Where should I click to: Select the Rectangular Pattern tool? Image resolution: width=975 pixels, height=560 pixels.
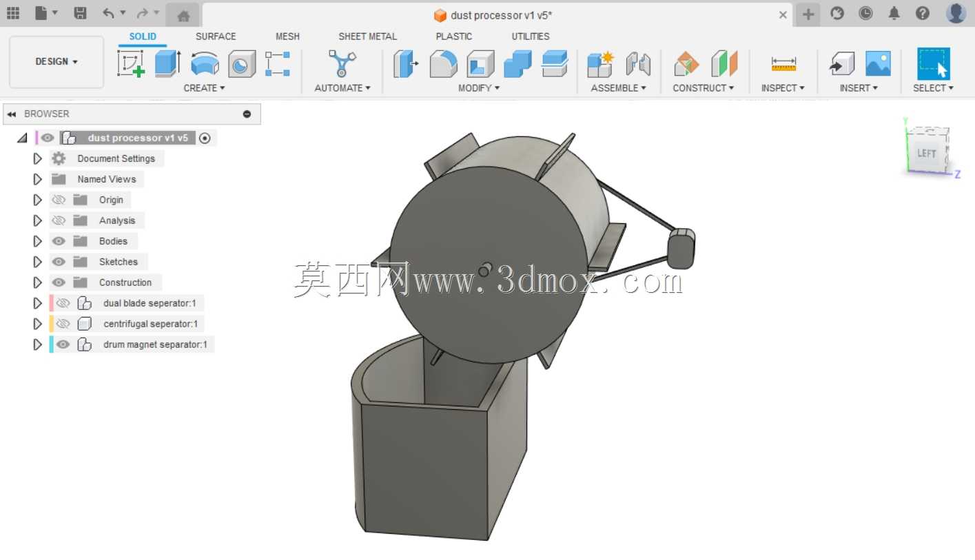pos(278,64)
